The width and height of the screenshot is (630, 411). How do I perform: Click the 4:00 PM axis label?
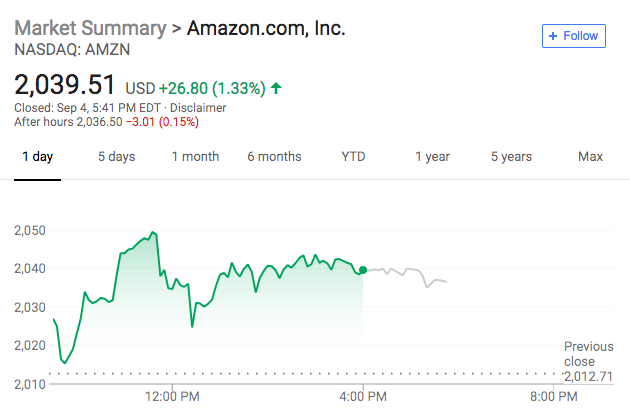[x=363, y=394]
